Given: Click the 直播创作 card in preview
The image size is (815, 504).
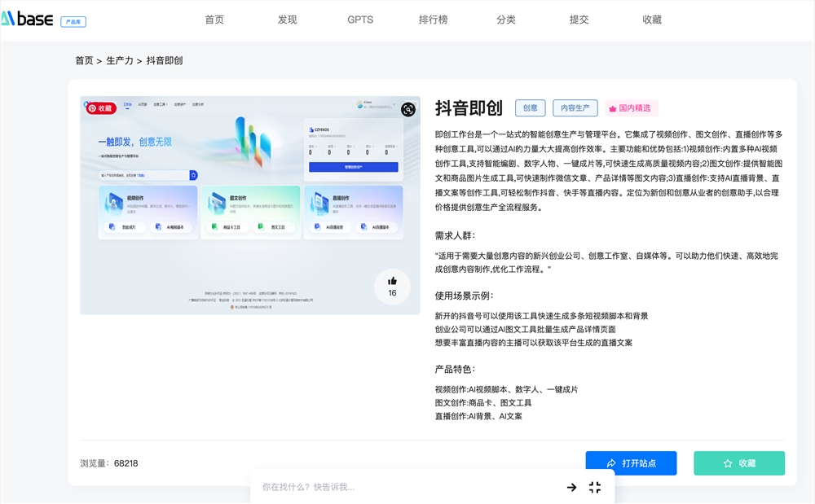Looking at the screenshot, I should 354,213.
